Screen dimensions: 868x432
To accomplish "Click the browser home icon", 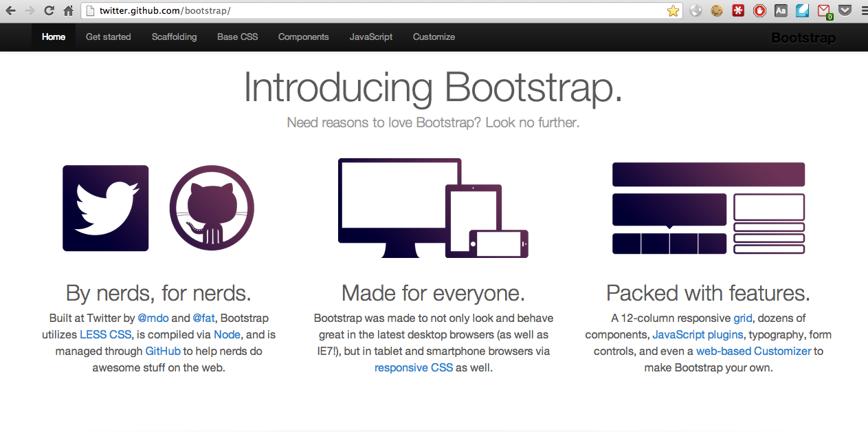I will click(68, 11).
